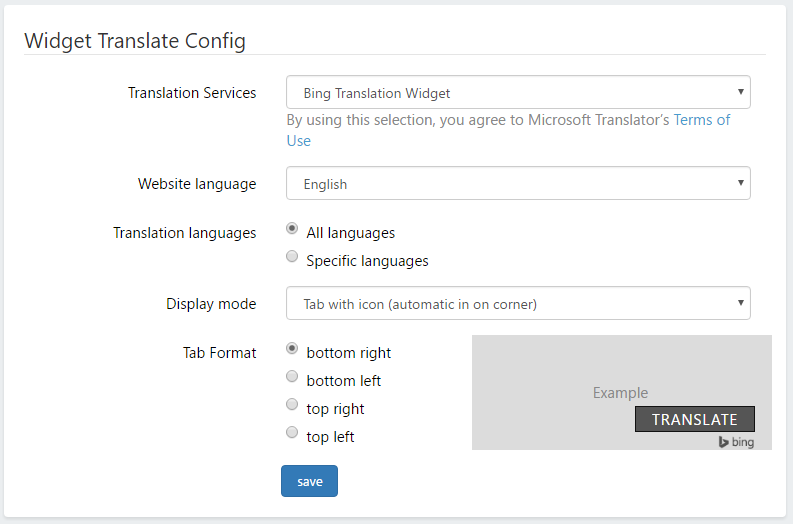Click the Website language label
Viewport: 793px width, 524px height.
point(197,184)
